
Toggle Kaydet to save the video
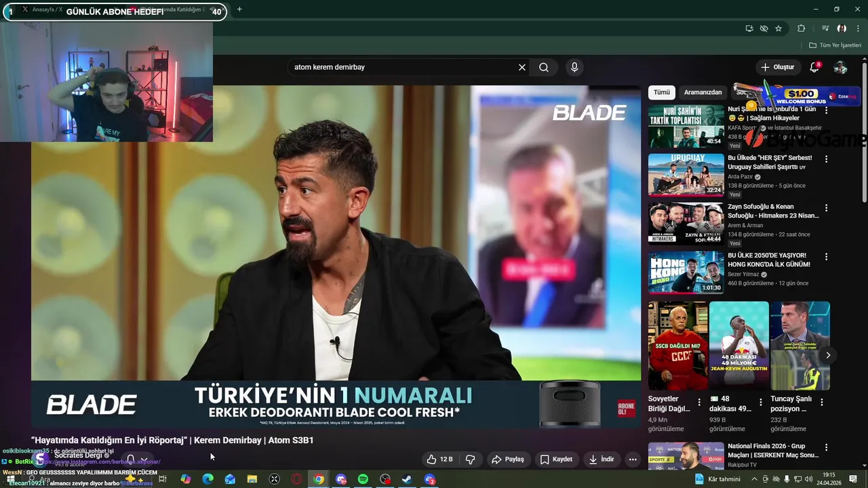coord(556,459)
